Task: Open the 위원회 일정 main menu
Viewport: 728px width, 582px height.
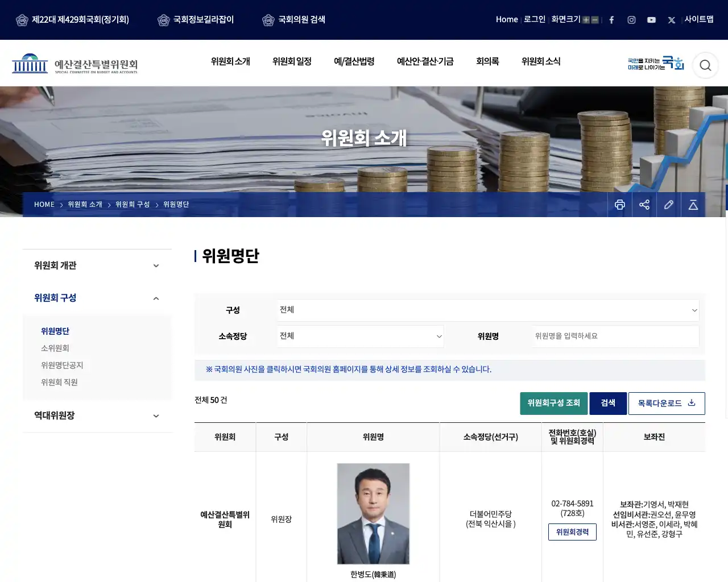Action: point(292,61)
